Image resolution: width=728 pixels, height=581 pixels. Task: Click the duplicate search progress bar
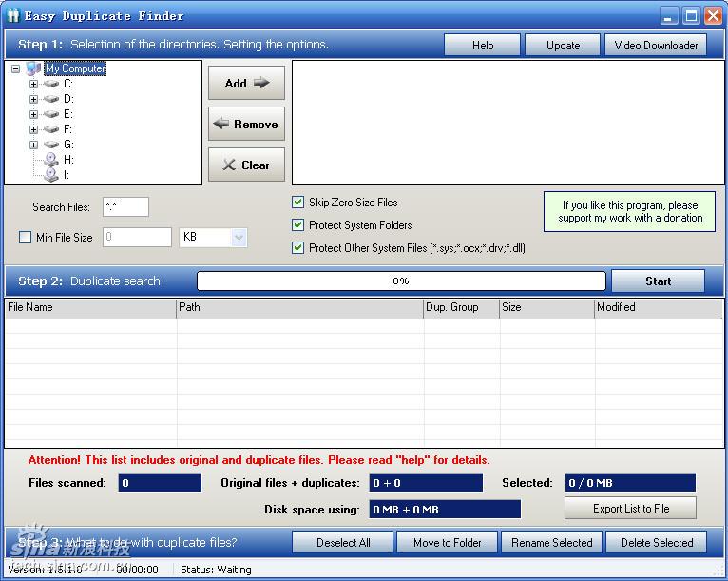coord(401,281)
